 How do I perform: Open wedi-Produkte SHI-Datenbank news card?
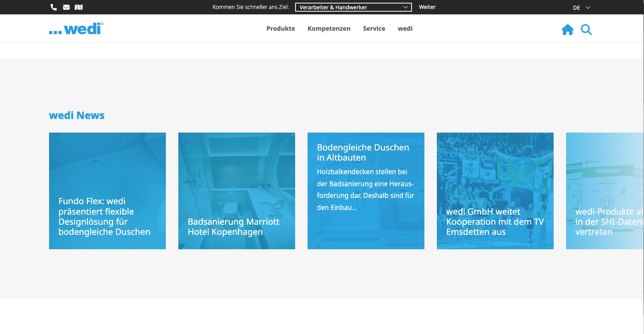point(605,191)
